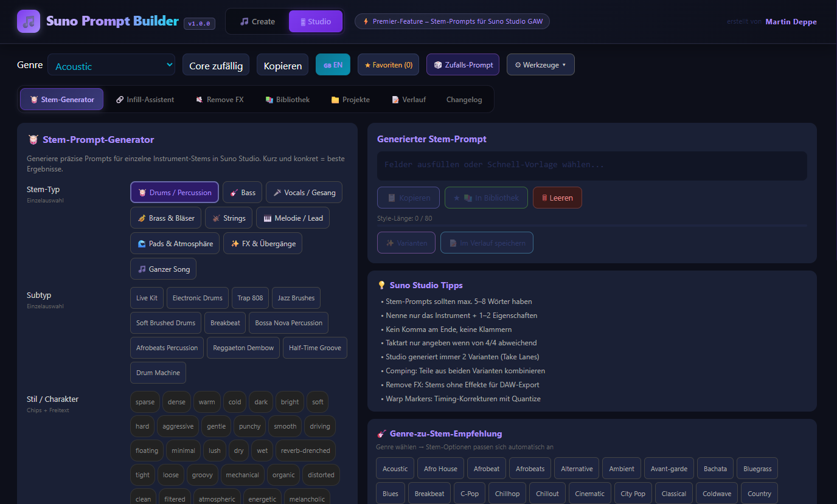Clear prompt with Leeren button
Viewport: 837px width, 504px height.
point(557,198)
